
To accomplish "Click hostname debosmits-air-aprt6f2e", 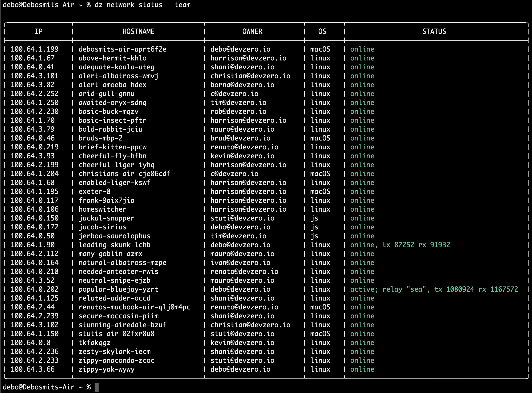I will [122, 49].
